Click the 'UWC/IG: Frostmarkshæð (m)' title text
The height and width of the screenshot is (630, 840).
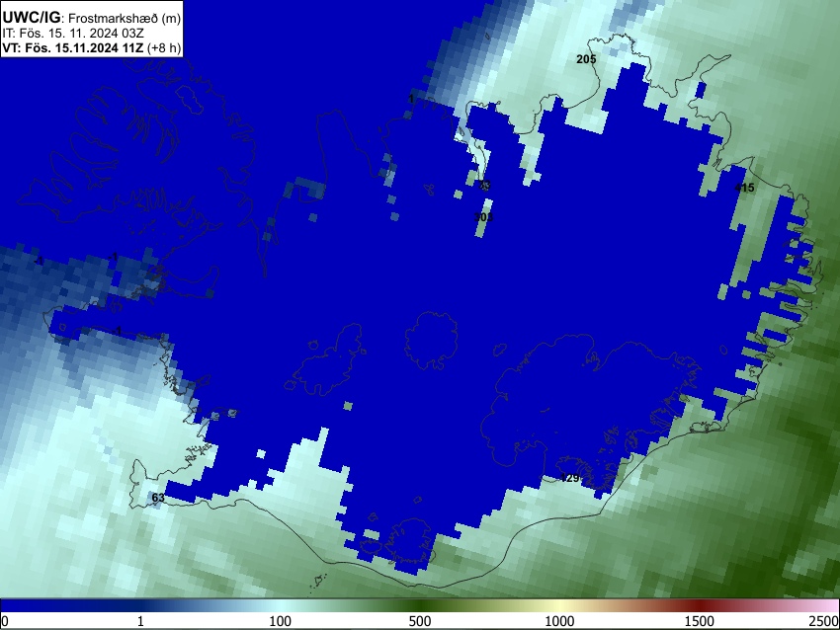(x=92, y=18)
